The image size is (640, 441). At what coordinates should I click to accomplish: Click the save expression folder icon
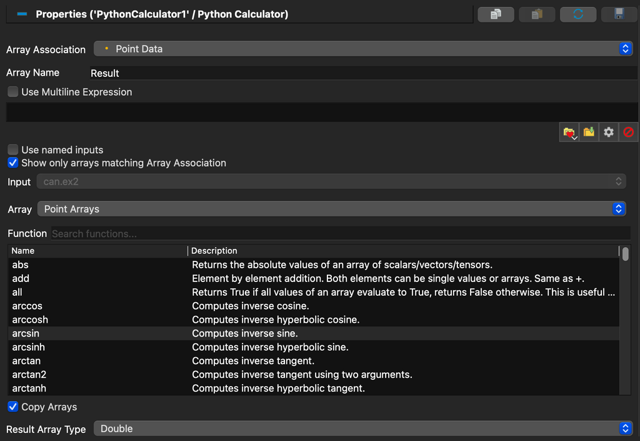coord(589,132)
